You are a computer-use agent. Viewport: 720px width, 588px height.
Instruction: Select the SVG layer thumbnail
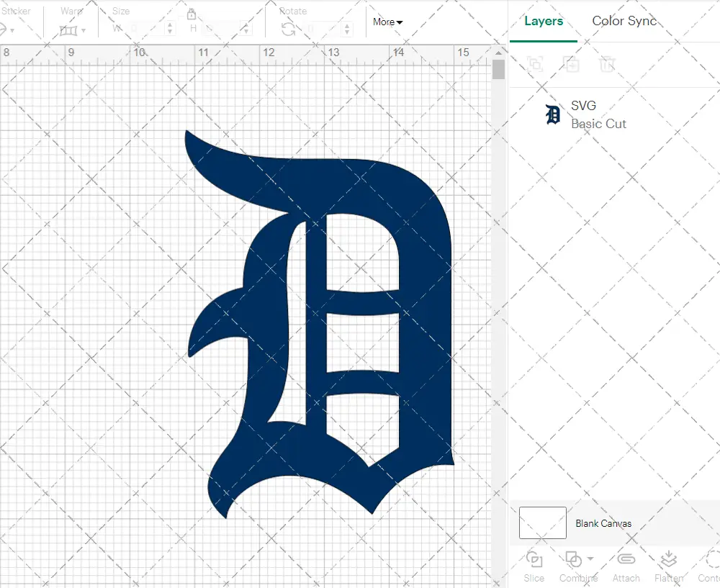tap(553, 114)
